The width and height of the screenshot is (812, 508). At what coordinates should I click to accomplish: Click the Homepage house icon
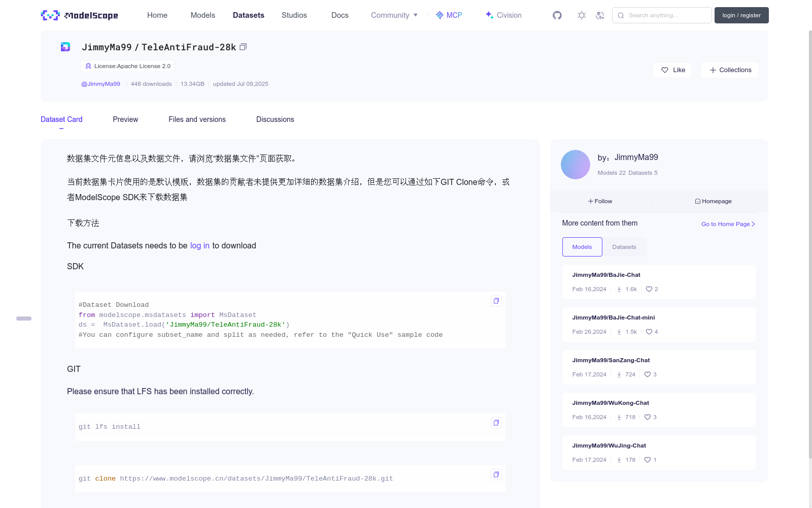698,201
